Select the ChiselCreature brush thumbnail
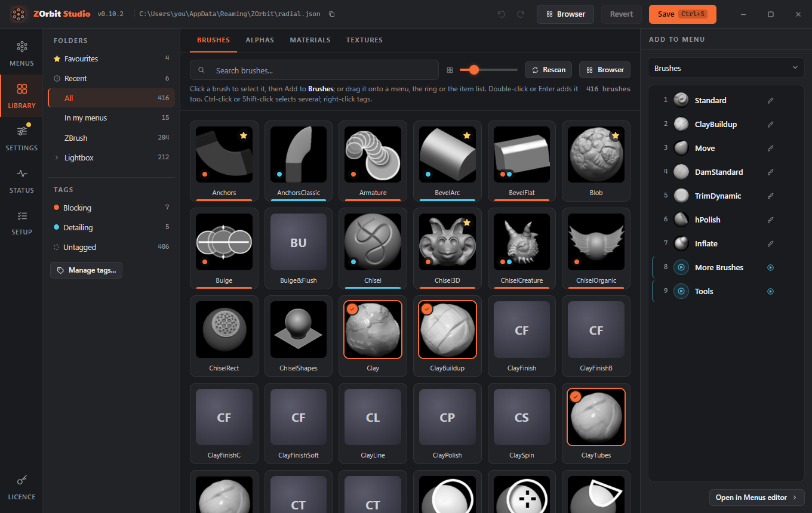This screenshot has height=513, width=812. pyautogui.click(x=522, y=242)
